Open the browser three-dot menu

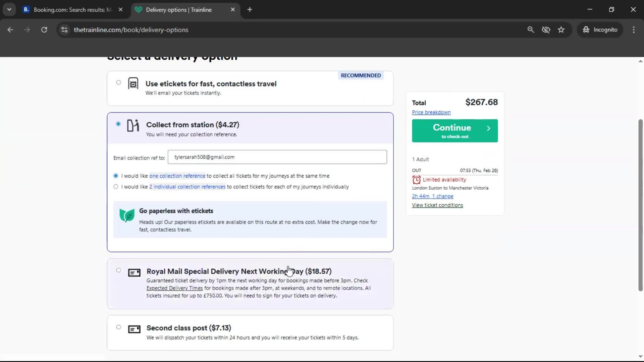(x=633, y=29)
